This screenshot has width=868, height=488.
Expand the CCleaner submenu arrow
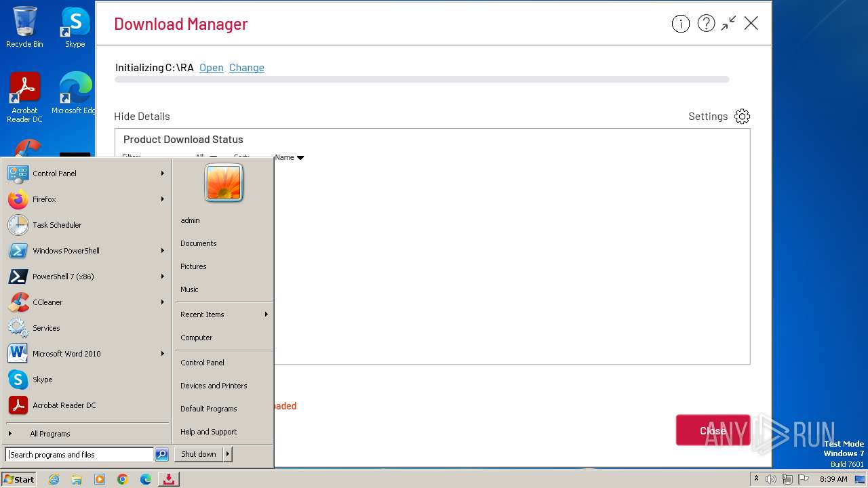pos(163,302)
